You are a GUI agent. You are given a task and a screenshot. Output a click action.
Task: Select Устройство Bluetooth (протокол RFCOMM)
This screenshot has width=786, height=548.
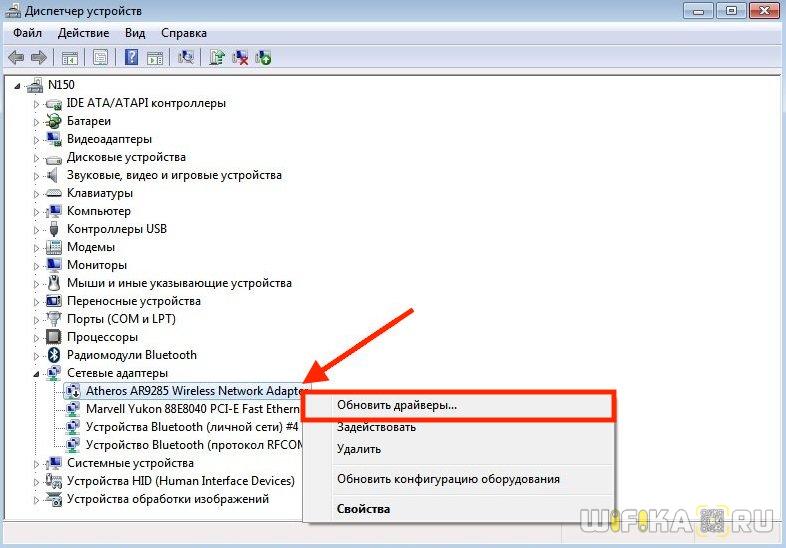tap(194, 445)
